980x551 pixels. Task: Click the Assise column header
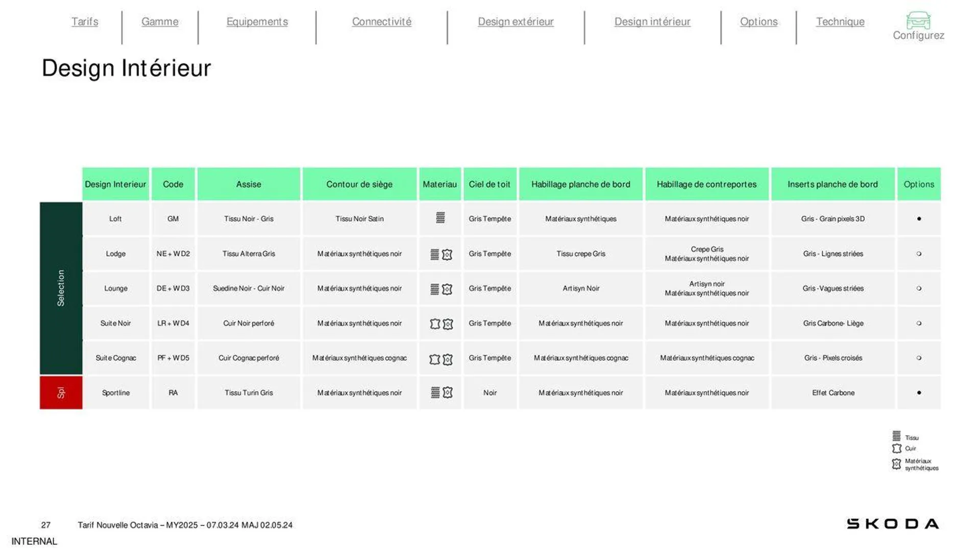point(249,184)
